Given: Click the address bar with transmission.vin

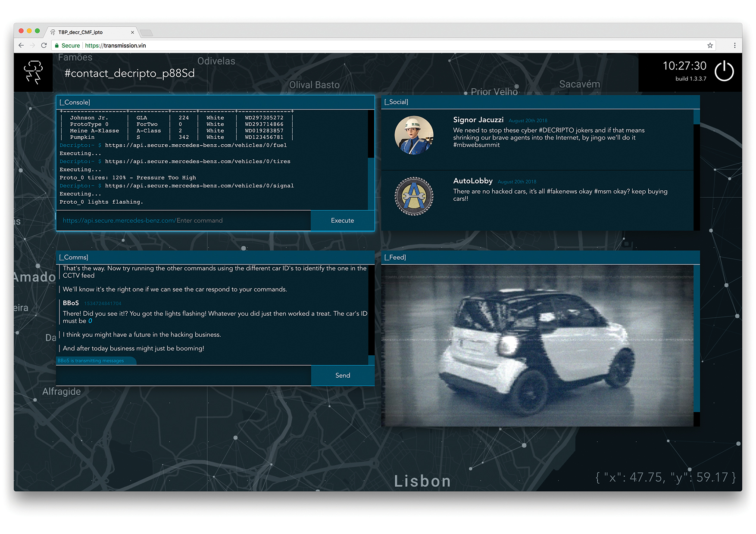Looking at the screenshot, I should (384, 45).
